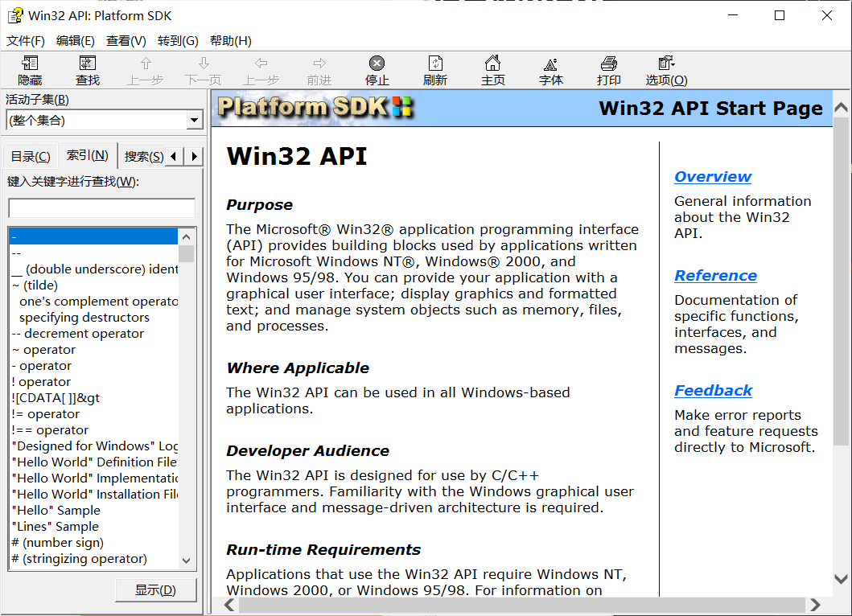
Task: Select '(double underscore) ident' index entry
Action: point(93,269)
